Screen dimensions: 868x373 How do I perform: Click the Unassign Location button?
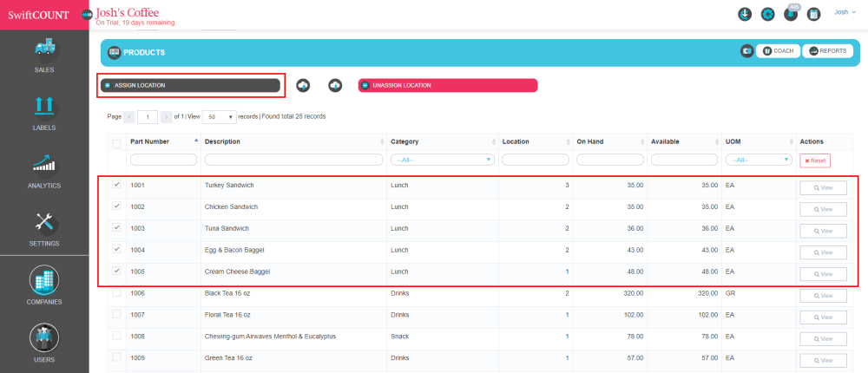coord(448,85)
